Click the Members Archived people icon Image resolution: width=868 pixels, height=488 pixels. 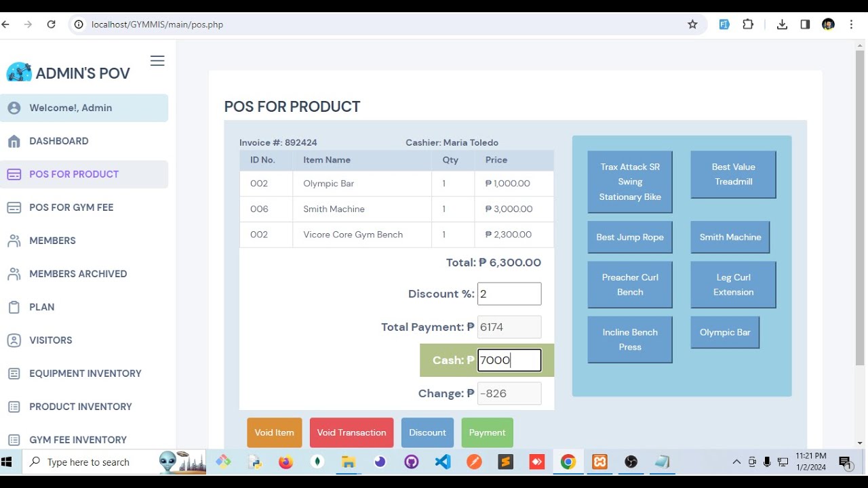pyautogui.click(x=14, y=274)
